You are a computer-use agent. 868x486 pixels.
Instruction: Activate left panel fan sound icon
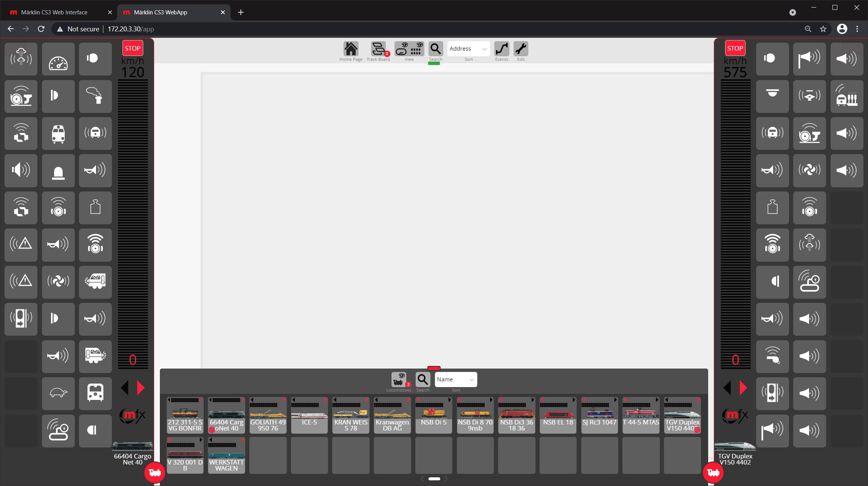coord(58,282)
